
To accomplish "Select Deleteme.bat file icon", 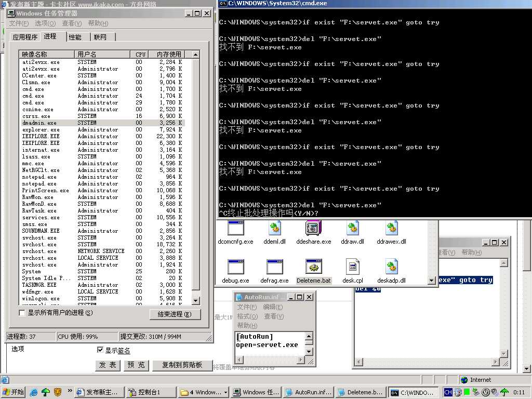I will tap(313, 267).
